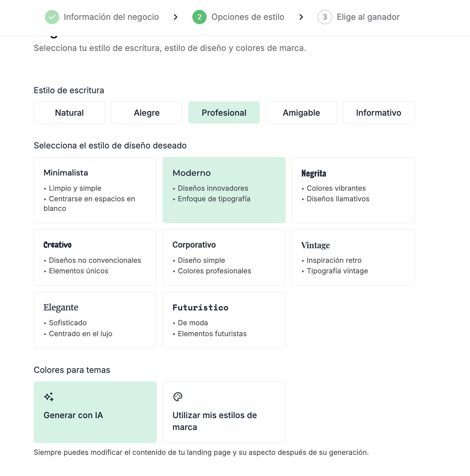Choose Utilizar mis estilos de marca
Image resolution: width=470 pixels, height=476 pixels.
click(224, 412)
